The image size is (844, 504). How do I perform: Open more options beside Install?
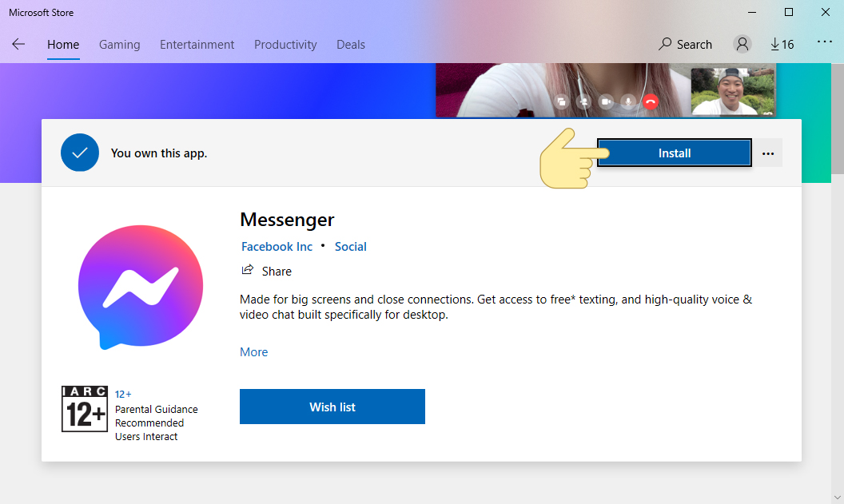768,153
